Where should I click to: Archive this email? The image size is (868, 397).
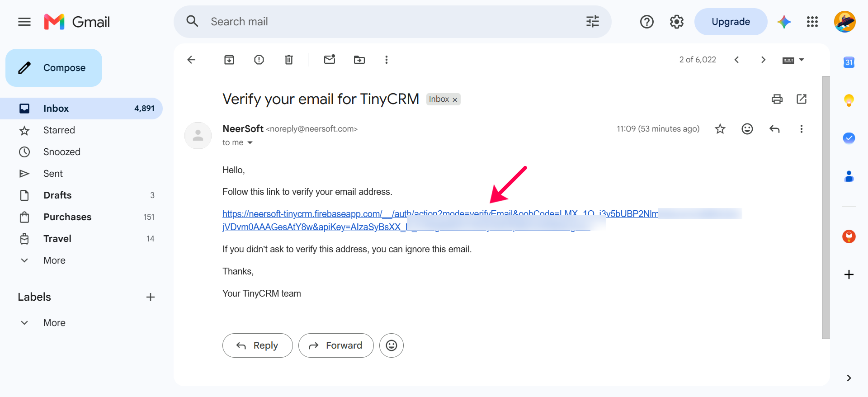229,60
